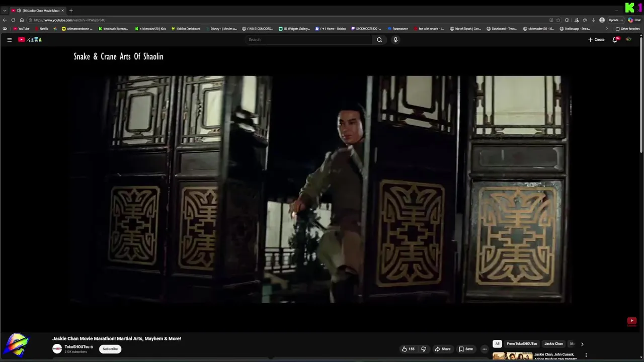This screenshot has width=644, height=362.
Task: Like the video with thumbs-up 155
Action: click(x=408, y=349)
